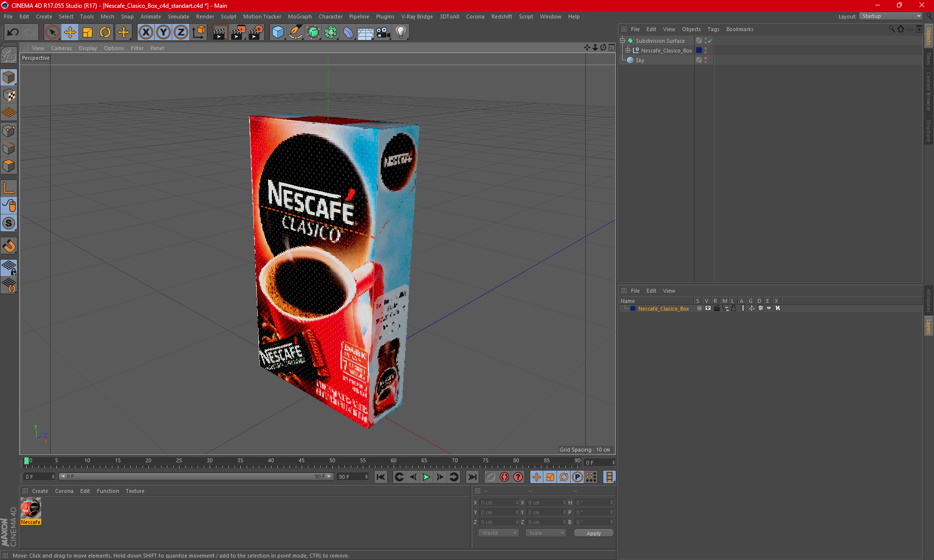Add a Camera object
Image resolution: width=934 pixels, height=560 pixels.
[383, 33]
